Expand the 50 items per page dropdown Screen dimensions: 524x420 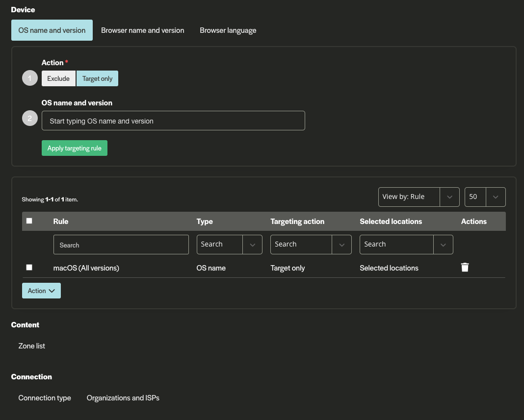pyautogui.click(x=485, y=197)
